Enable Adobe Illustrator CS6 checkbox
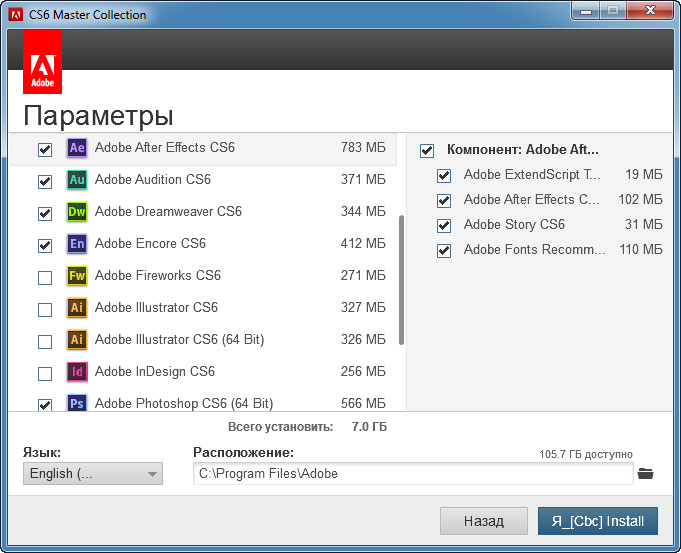Image resolution: width=681 pixels, height=553 pixels. click(x=45, y=310)
